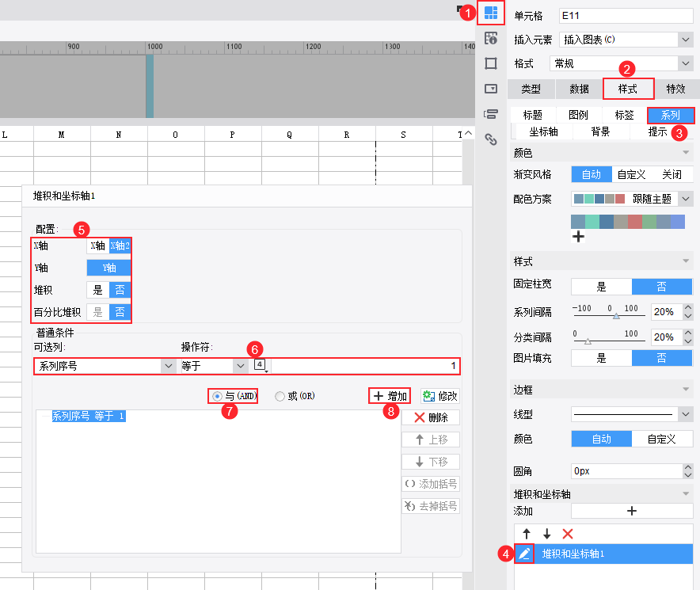Click the 添加括号 add brackets button
This screenshot has height=590, width=700.
(x=431, y=484)
